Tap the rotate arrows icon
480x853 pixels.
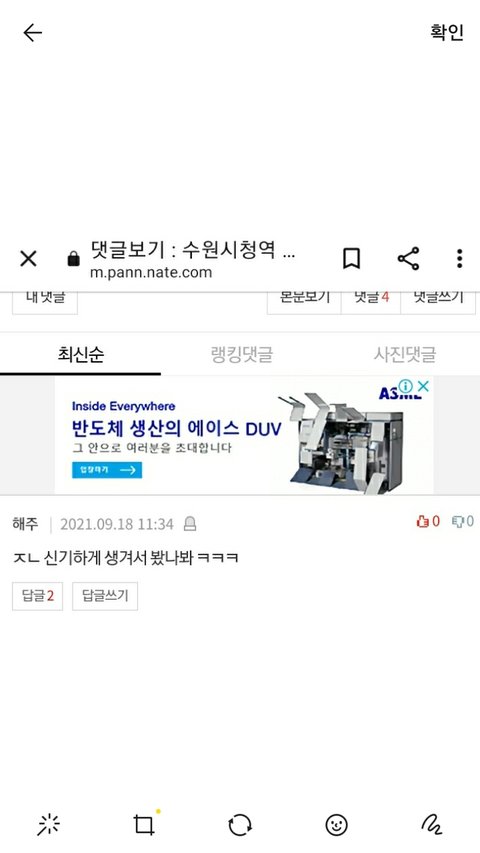point(240,825)
